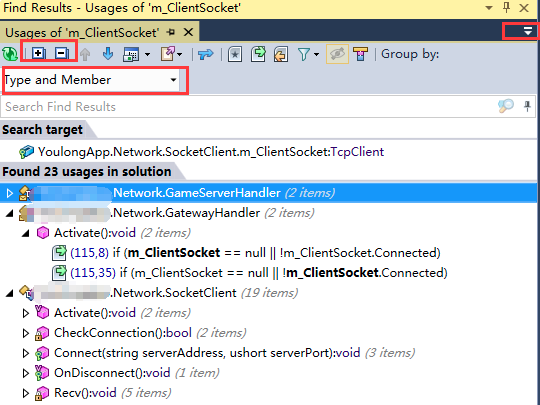Show only read usages icon
Viewport: 540px width, 405px height.
click(x=258, y=54)
